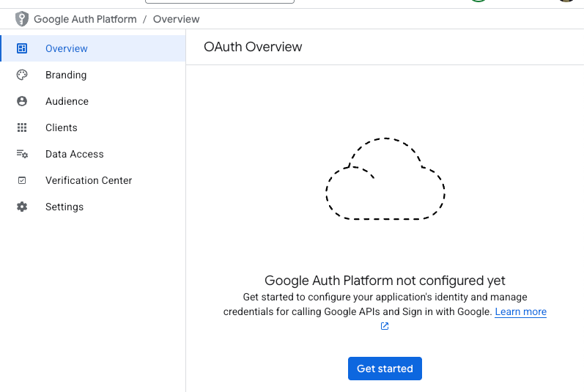Click the Audience person icon
Screen dimensions: 584x392
(22, 101)
